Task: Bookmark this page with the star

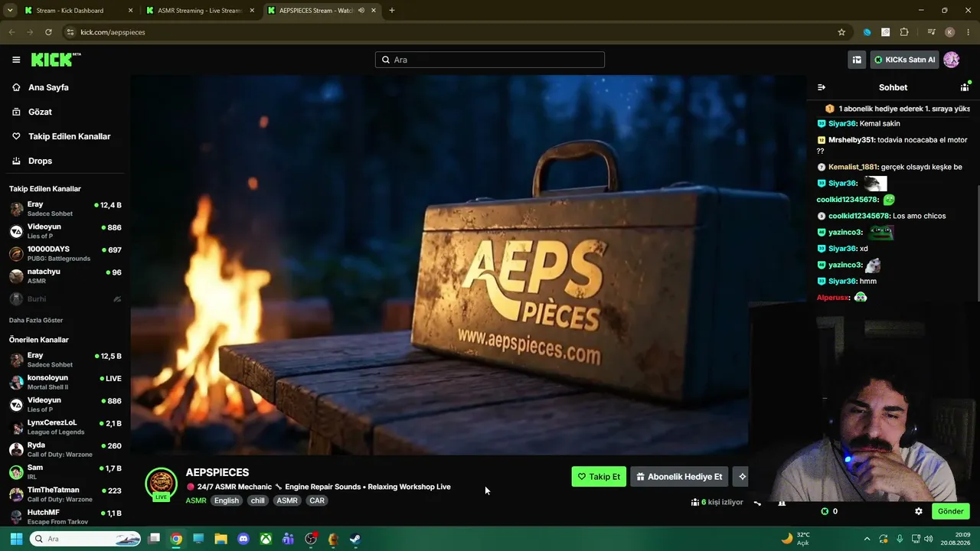Action: pos(841,32)
